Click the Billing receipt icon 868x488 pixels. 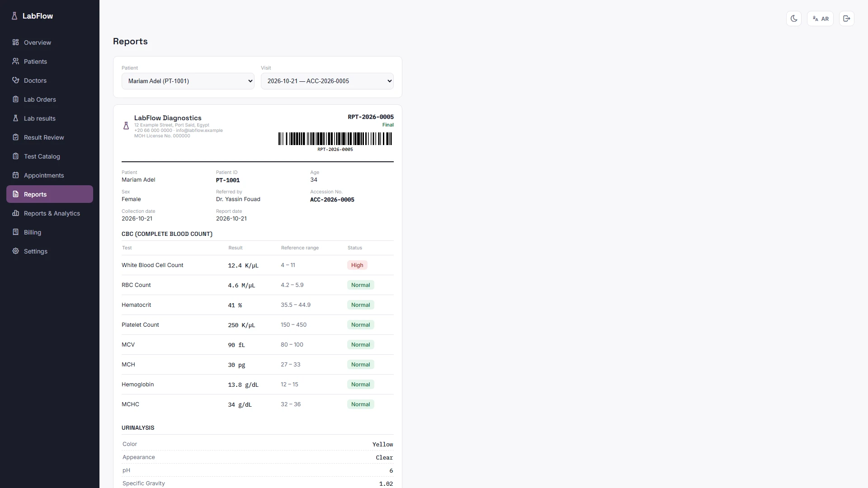[15, 232]
